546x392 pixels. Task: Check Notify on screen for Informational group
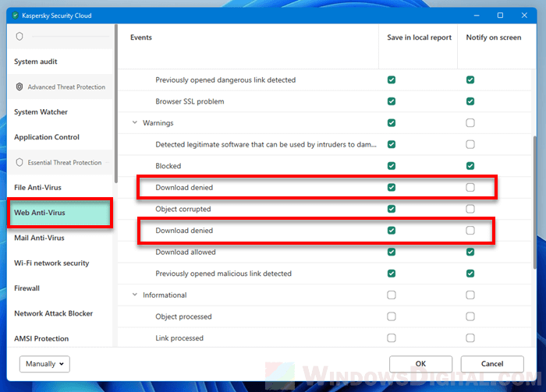tap(470, 295)
